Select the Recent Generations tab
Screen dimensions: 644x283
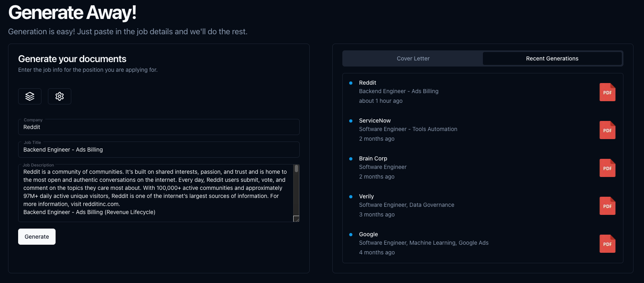(x=552, y=58)
